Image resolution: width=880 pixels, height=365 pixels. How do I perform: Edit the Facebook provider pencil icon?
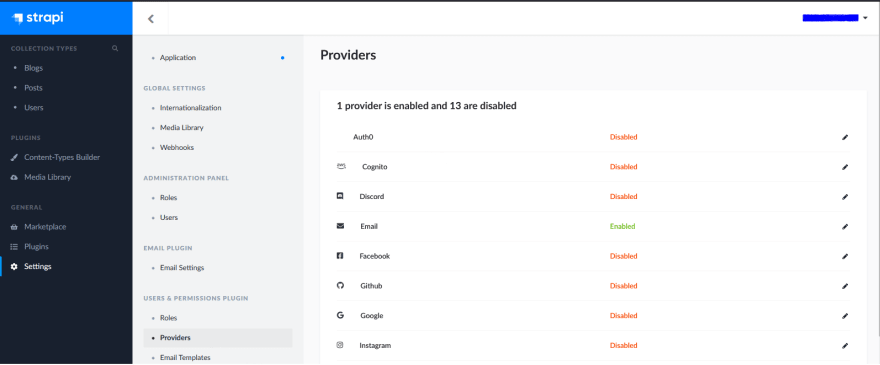click(x=845, y=256)
